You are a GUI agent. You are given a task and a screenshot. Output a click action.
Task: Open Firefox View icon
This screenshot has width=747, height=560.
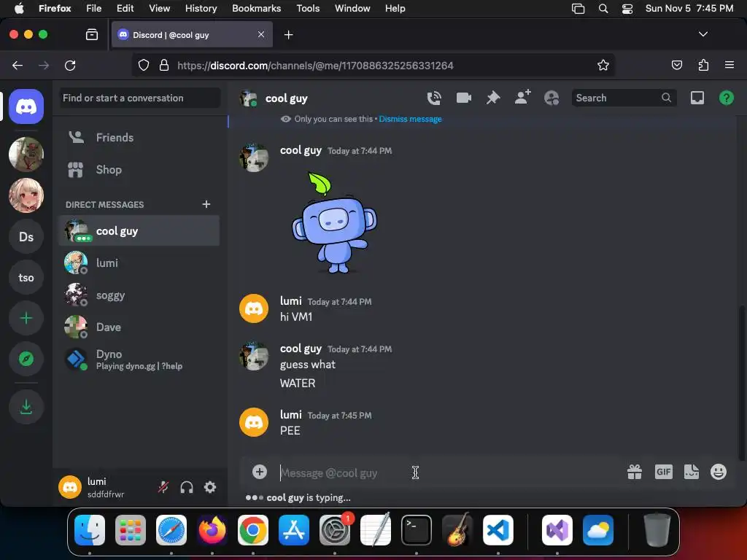click(91, 34)
